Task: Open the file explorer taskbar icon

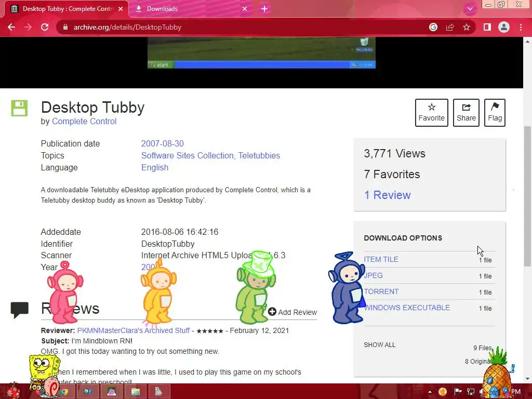Action: [x=136, y=392]
